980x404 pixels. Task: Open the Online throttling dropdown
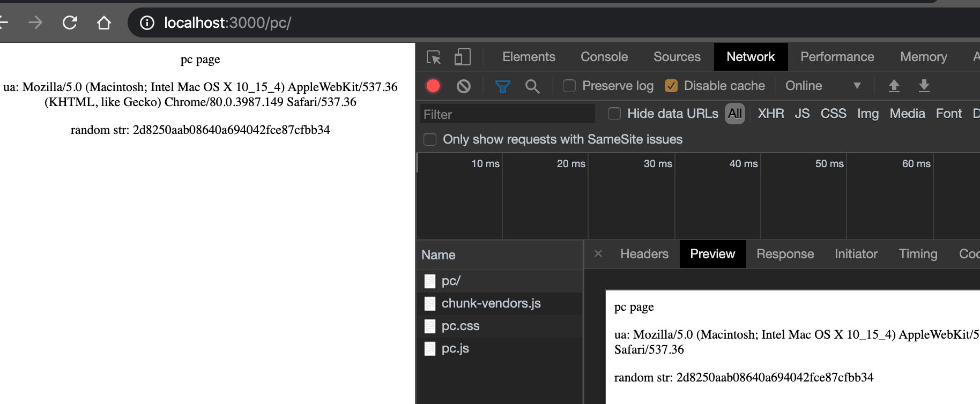pos(822,86)
